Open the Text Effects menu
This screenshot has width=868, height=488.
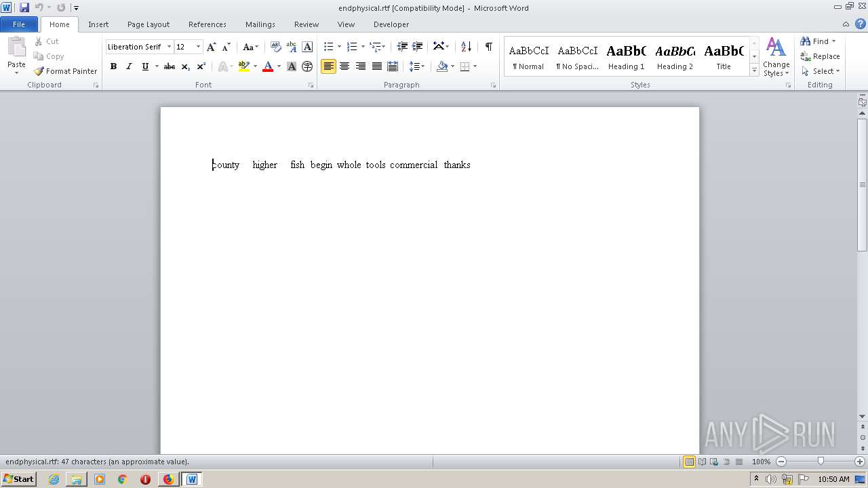(x=224, y=66)
